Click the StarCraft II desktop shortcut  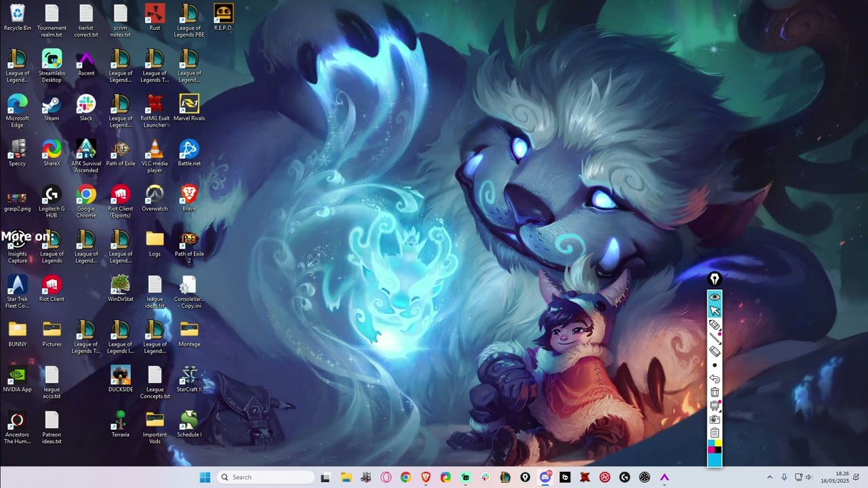pyautogui.click(x=189, y=380)
